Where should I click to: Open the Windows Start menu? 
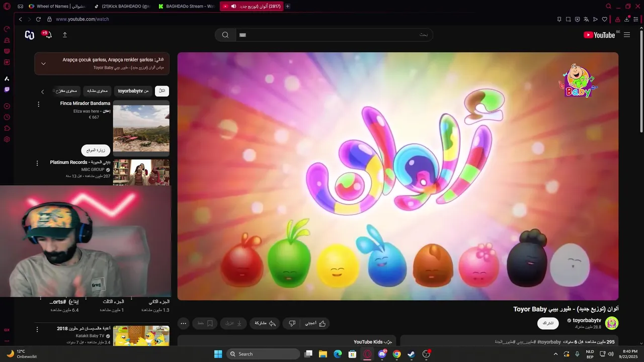[x=218, y=354]
